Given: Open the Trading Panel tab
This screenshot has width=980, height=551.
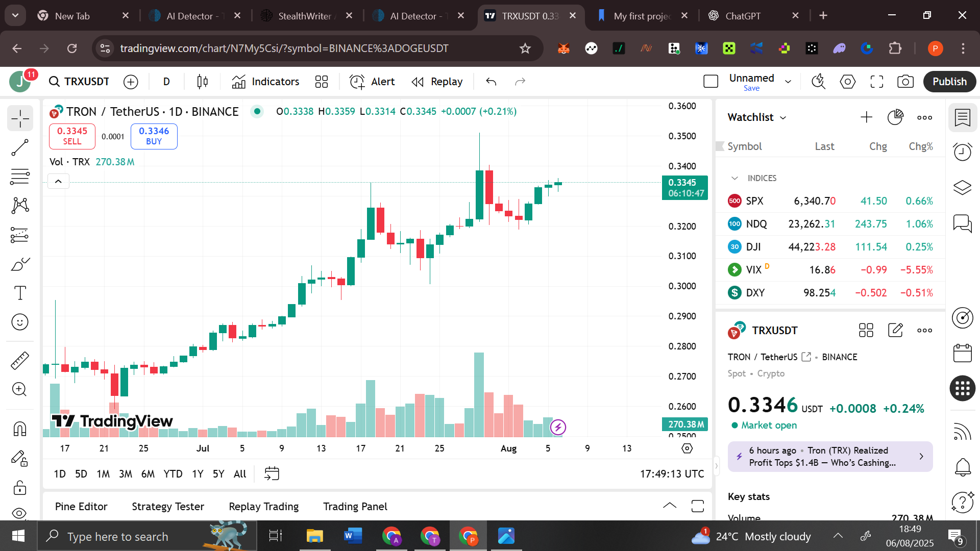Looking at the screenshot, I should coord(355,507).
